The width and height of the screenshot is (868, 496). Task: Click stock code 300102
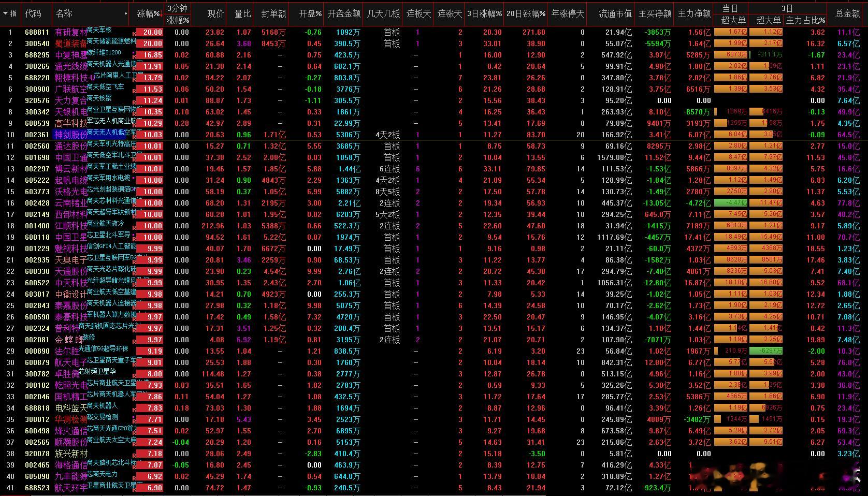point(37,385)
